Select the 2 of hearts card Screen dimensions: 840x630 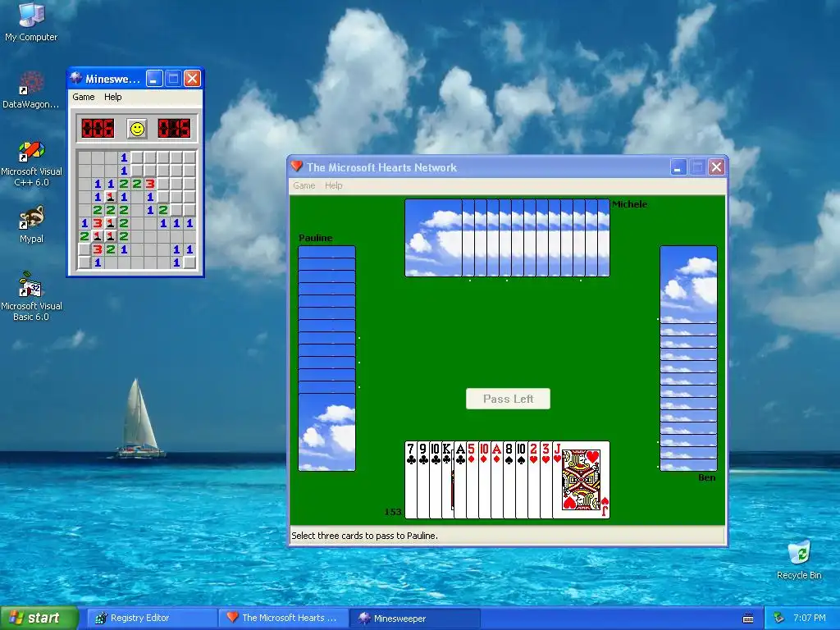[534, 479]
